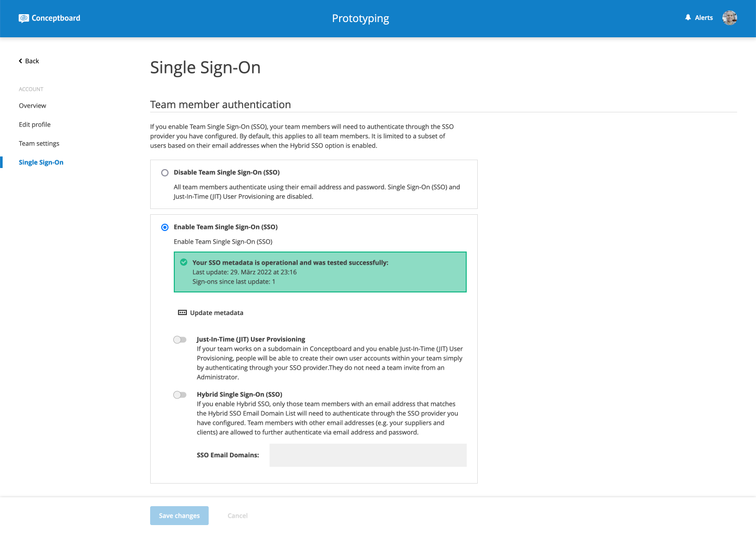Click the green success checkmark icon
756x534 pixels.
(x=184, y=262)
